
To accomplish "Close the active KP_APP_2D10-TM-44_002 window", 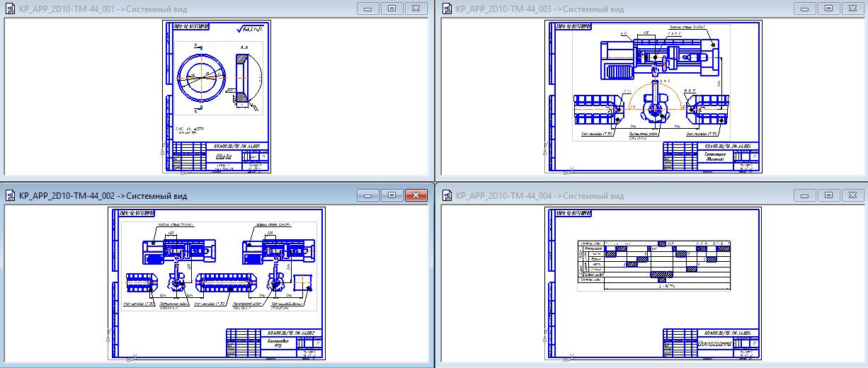I will [416, 195].
